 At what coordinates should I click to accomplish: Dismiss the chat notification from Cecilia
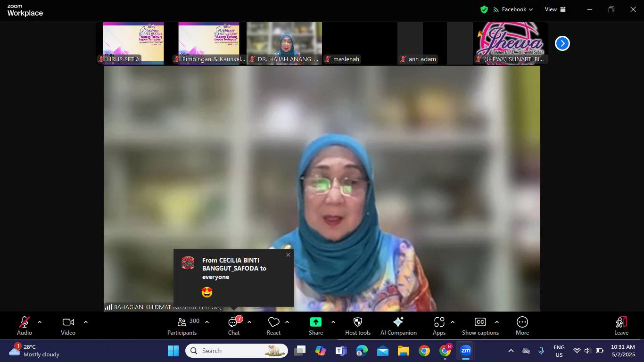pos(288,255)
